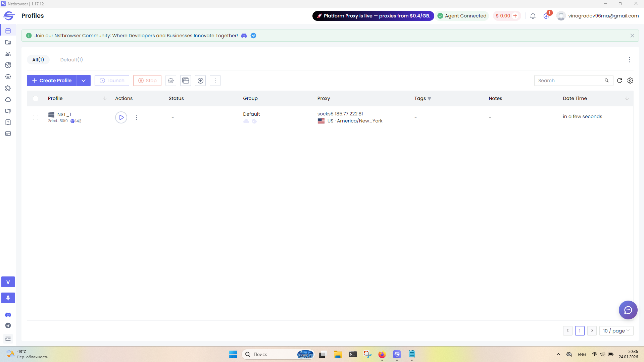Image resolution: width=644 pixels, height=362 pixels.
Task: Open the updates icon with red badge
Action: click(x=546, y=16)
